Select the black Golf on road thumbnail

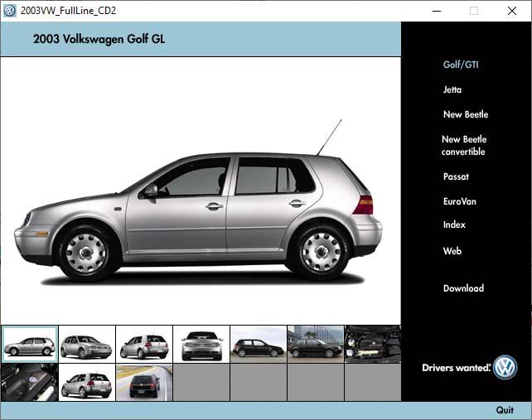click(x=144, y=383)
